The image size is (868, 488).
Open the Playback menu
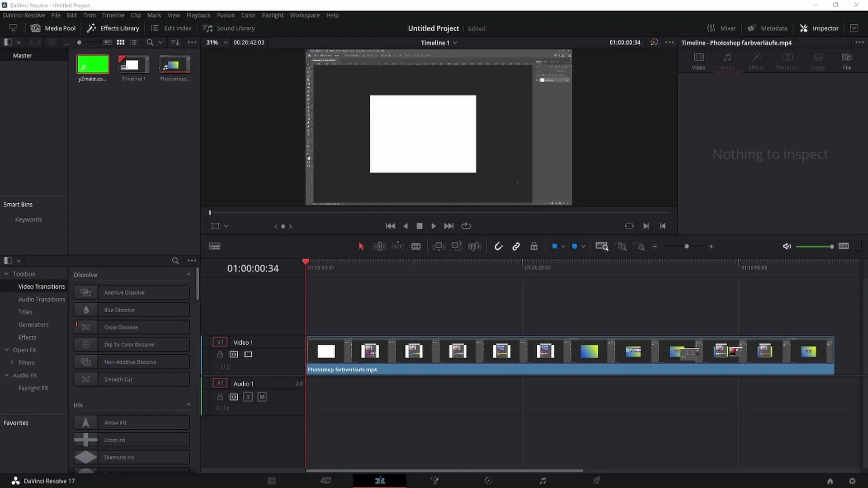198,15
